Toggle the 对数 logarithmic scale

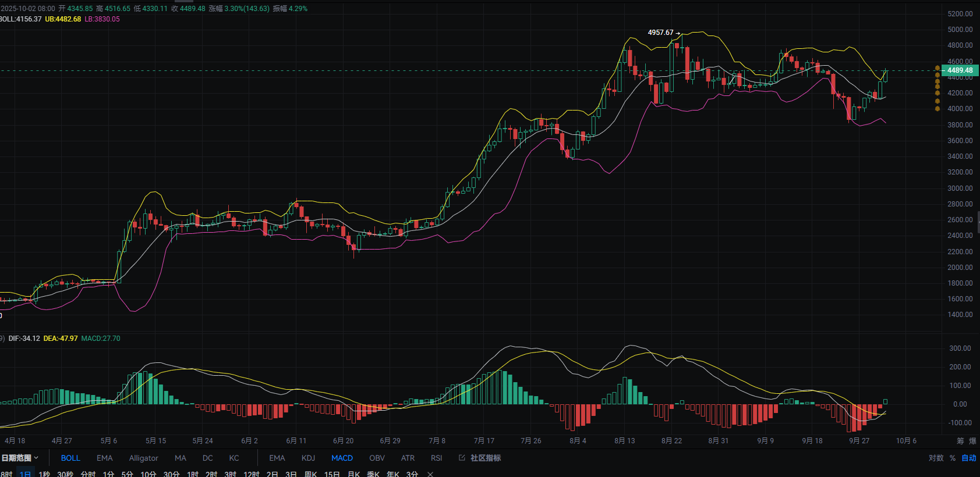[936, 458]
